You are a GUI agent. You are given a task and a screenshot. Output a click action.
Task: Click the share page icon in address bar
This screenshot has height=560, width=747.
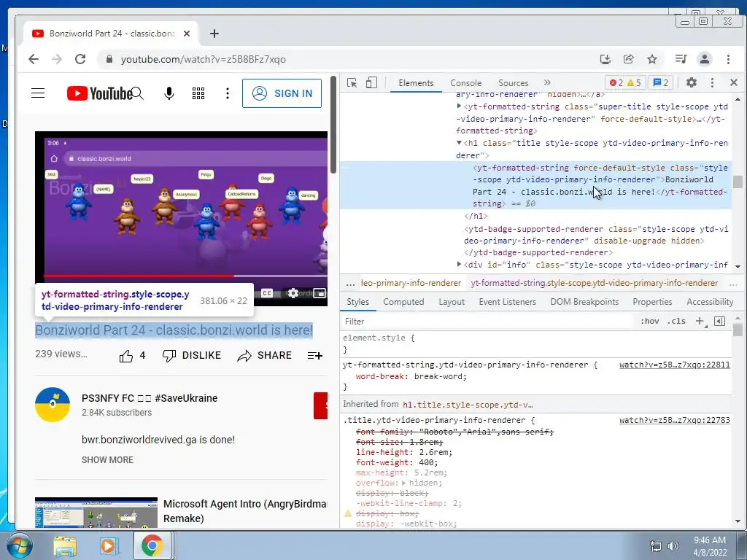tap(628, 59)
